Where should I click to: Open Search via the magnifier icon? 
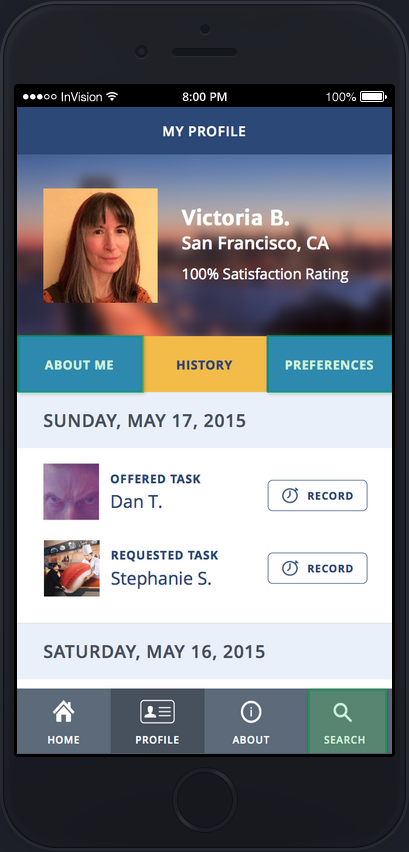point(343,712)
